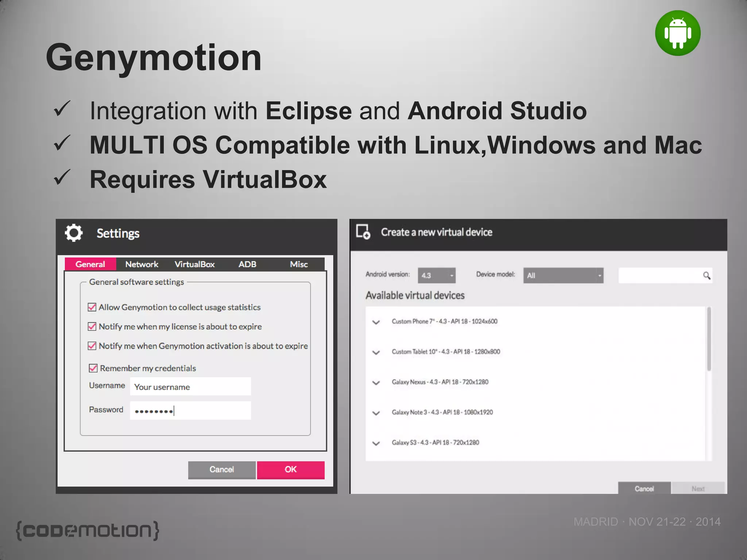Click the green Android logo

click(x=678, y=33)
